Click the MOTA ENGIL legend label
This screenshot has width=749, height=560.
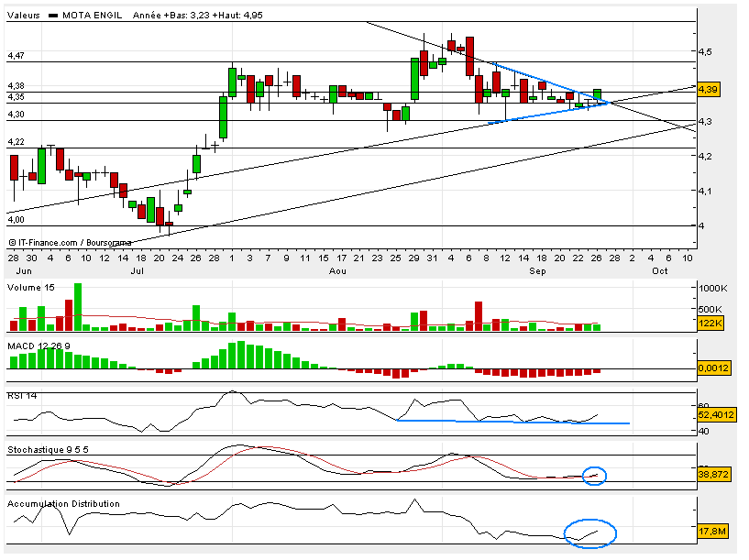pos(93,16)
